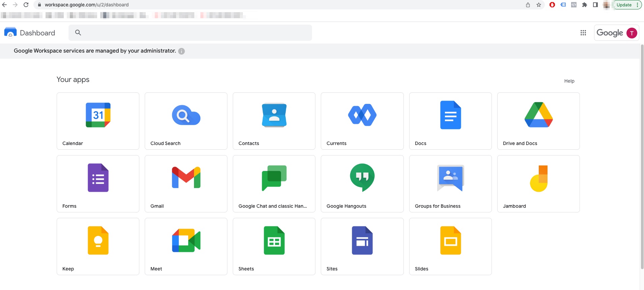This screenshot has height=290, width=644.
Task: Open Drive and Docs
Action: point(538,115)
